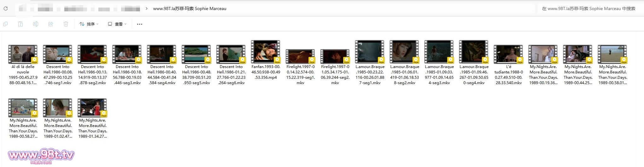Image resolution: width=644 pixels, height=167 pixels.
Task: Select Descent Into Hell seg1.mkv file
Action: [x=58, y=54]
